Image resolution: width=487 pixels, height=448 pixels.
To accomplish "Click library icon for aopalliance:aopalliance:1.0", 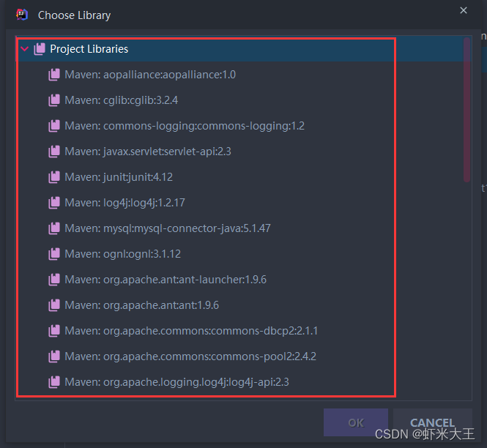I will (x=54, y=75).
